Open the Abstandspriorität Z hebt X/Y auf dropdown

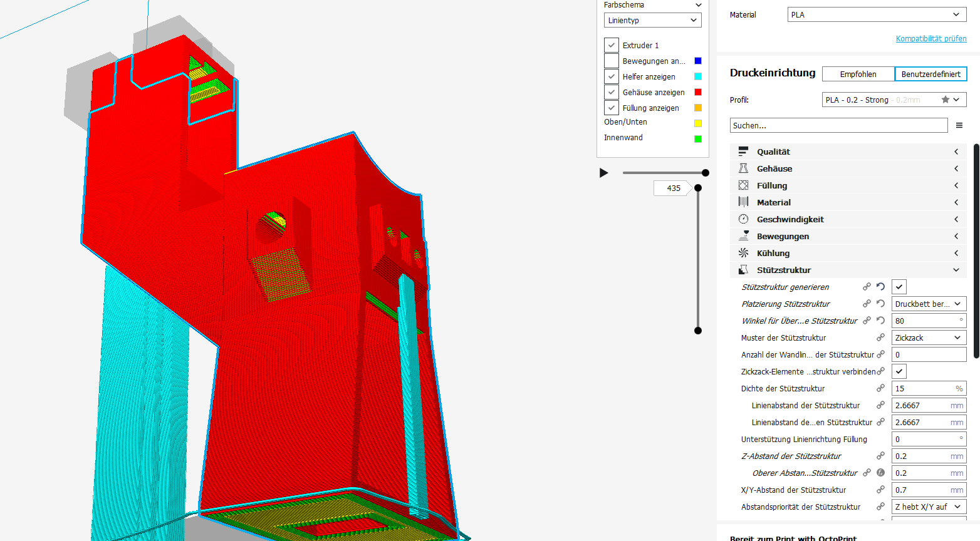929,507
